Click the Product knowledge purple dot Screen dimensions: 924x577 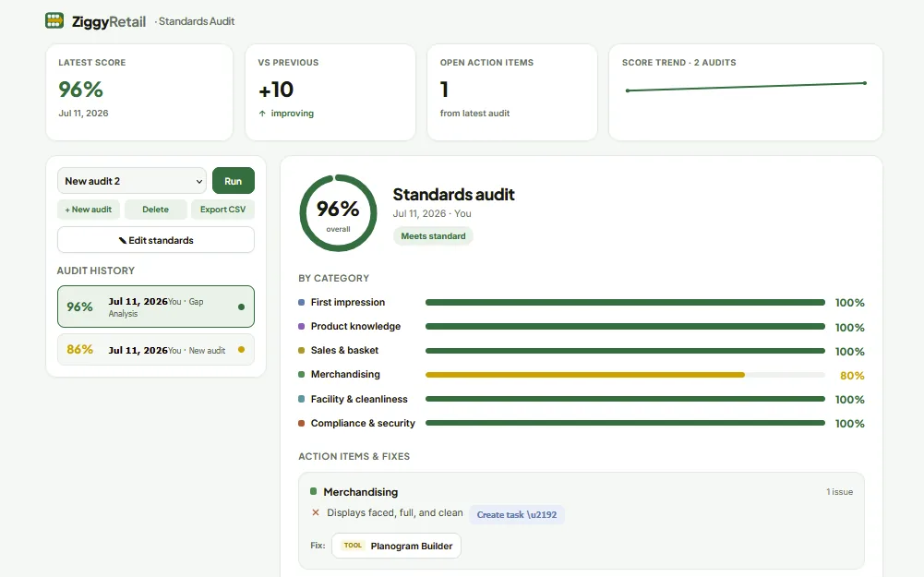pos(302,327)
